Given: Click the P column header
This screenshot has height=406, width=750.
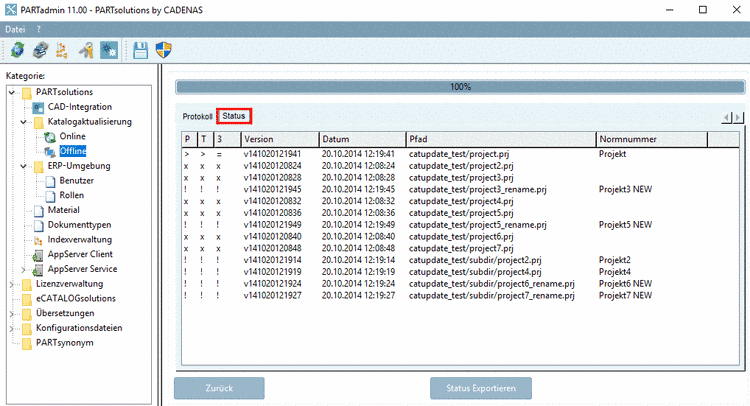Looking at the screenshot, I should (189, 139).
